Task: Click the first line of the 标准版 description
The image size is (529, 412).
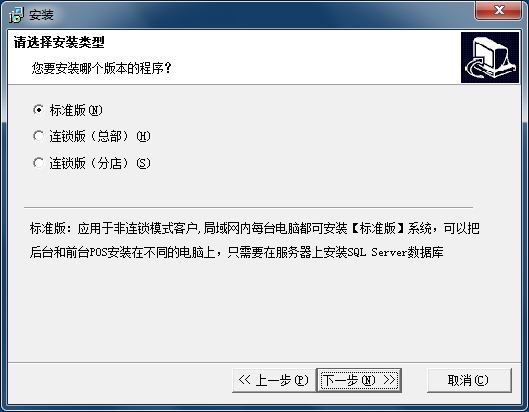Action: click(255, 228)
